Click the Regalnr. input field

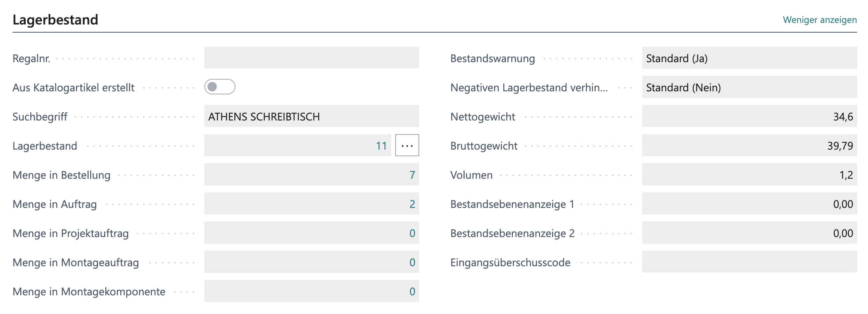(311, 58)
